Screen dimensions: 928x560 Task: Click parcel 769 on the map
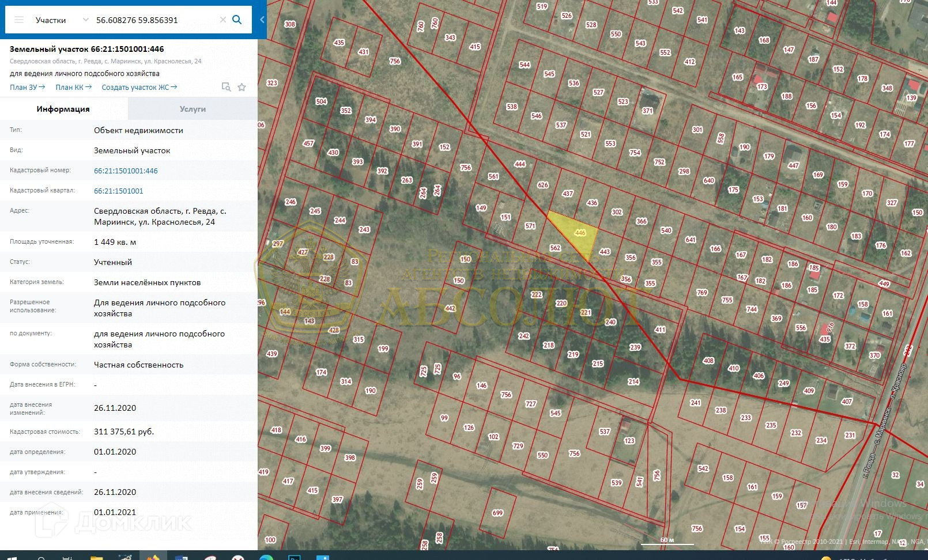701,293
